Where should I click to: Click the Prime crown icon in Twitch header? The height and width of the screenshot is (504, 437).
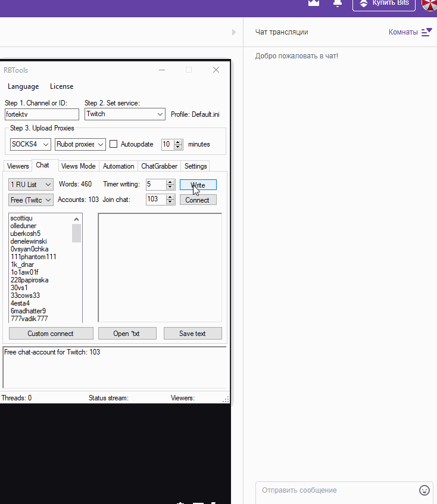pos(313,3)
